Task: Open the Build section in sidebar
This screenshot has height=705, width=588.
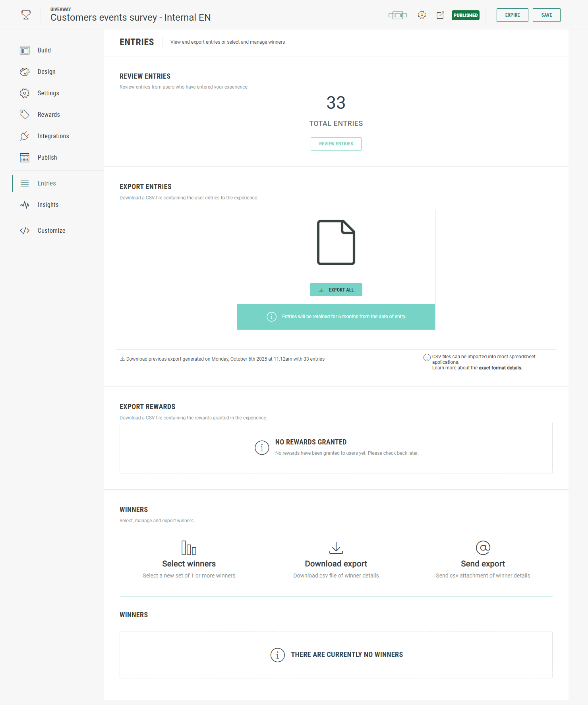Action: [x=44, y=50]
